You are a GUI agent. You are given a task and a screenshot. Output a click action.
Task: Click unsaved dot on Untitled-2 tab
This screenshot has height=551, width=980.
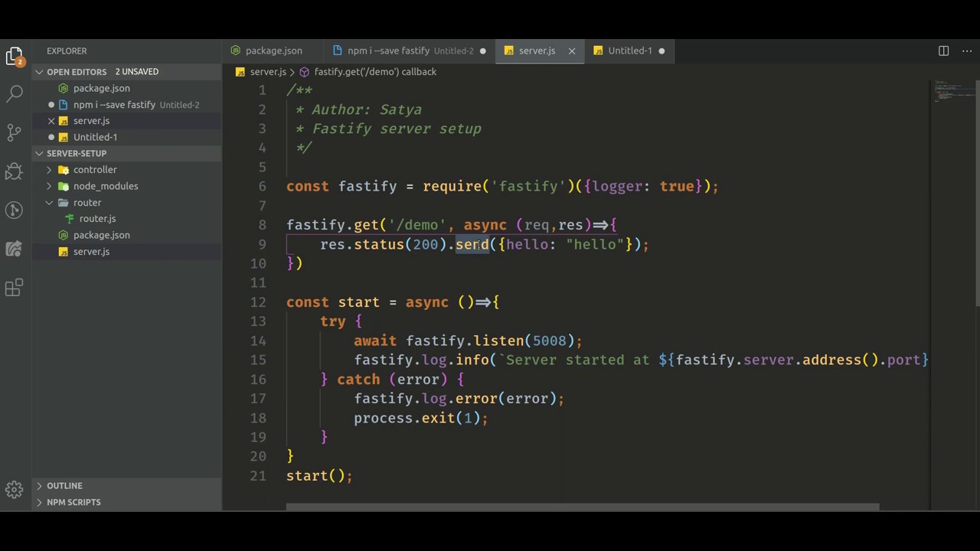[482, 51]
